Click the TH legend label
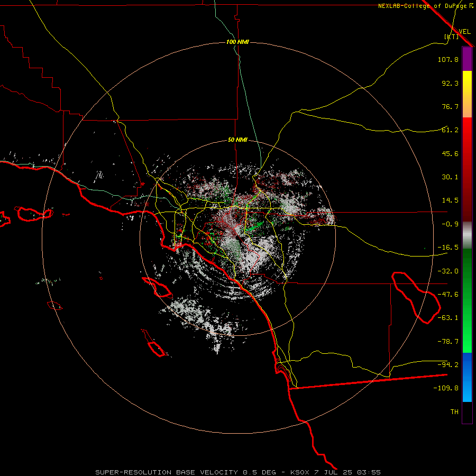 click(x=454, y=412)
